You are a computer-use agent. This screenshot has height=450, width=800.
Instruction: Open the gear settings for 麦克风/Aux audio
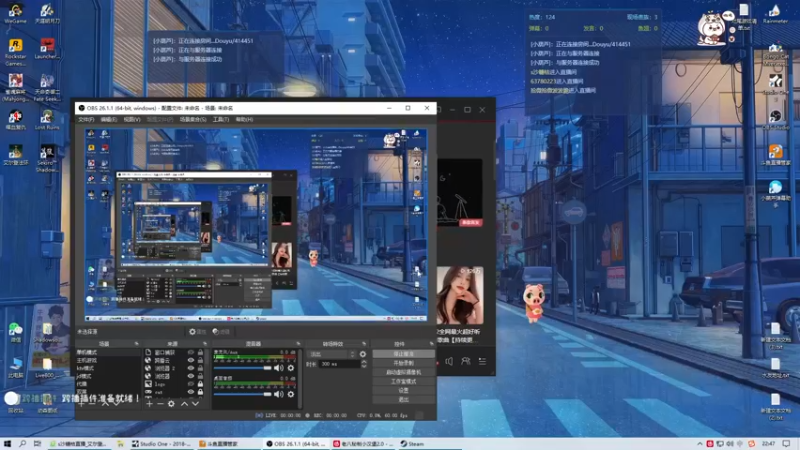click(291, 368)
